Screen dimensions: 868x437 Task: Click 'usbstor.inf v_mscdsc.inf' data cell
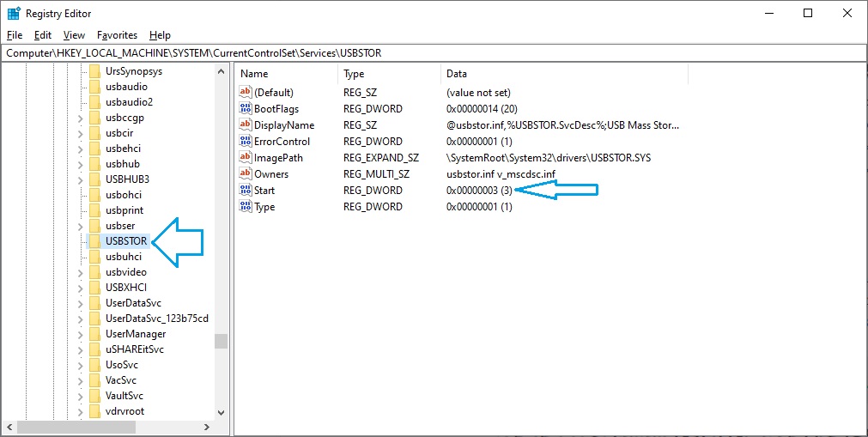click(501, 174)
